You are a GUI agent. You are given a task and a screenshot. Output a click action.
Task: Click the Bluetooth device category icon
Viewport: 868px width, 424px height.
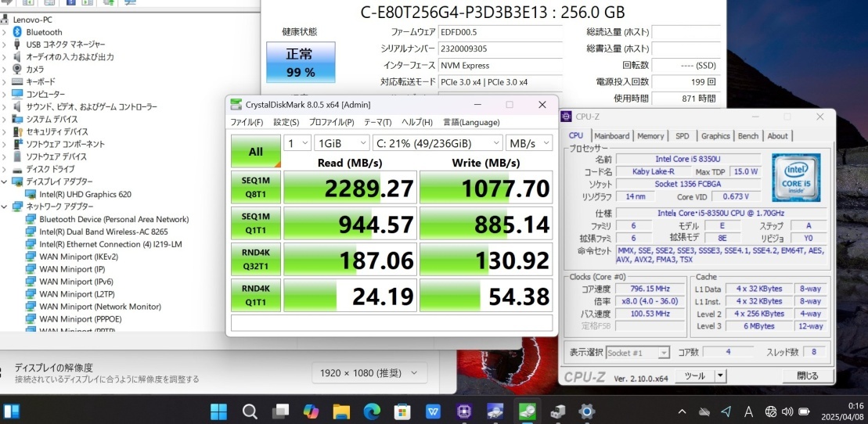[17, 32]
